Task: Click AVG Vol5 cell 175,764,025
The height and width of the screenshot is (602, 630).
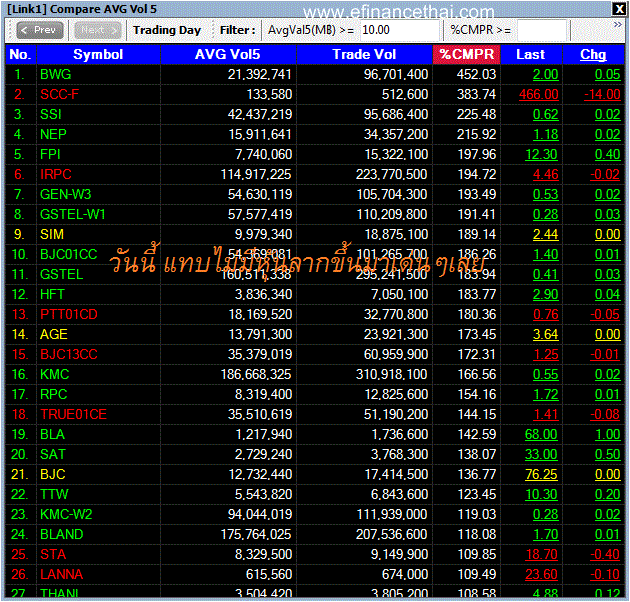Action: (x=256, y=534)
